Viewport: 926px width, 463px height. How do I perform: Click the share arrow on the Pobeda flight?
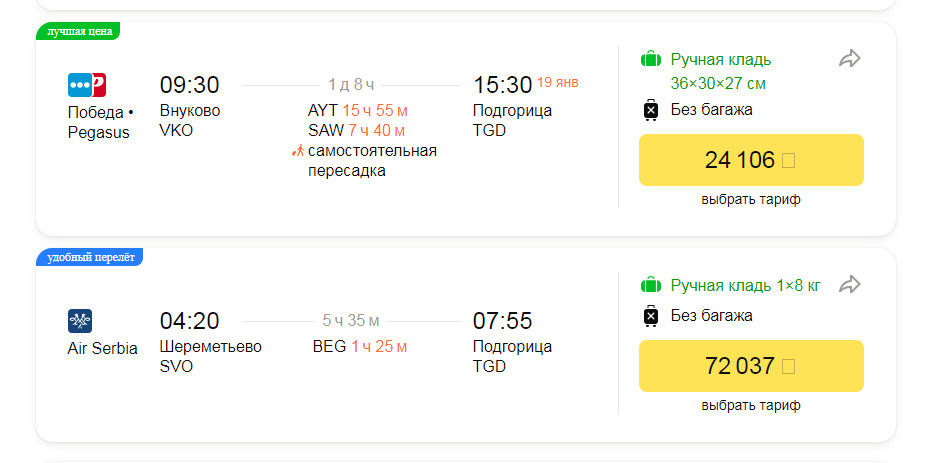849,58
